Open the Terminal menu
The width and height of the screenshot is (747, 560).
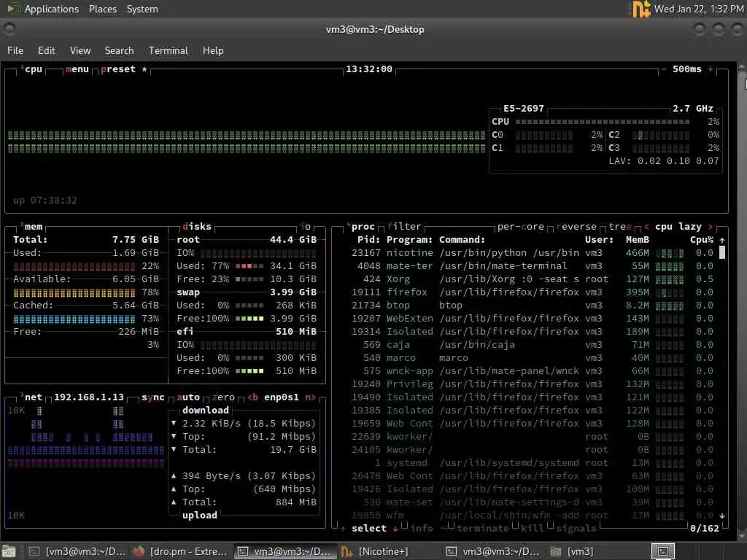pos(169,50)
